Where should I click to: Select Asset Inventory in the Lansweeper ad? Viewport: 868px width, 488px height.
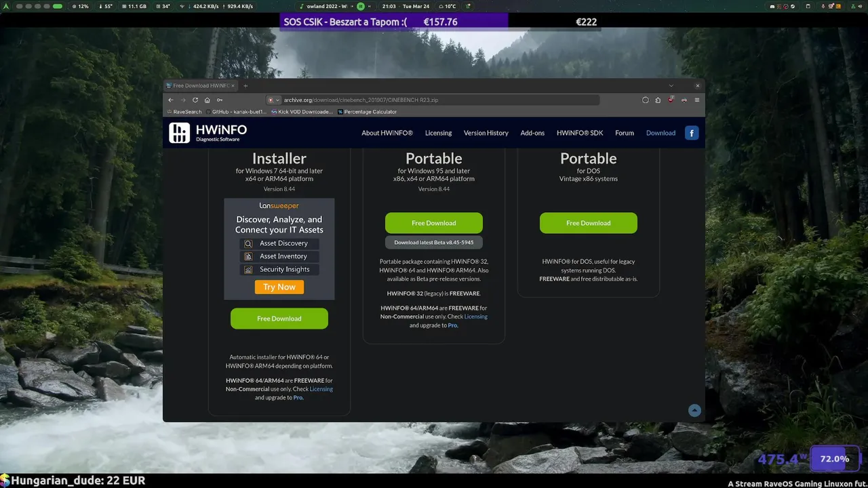(x=279, y=256)
